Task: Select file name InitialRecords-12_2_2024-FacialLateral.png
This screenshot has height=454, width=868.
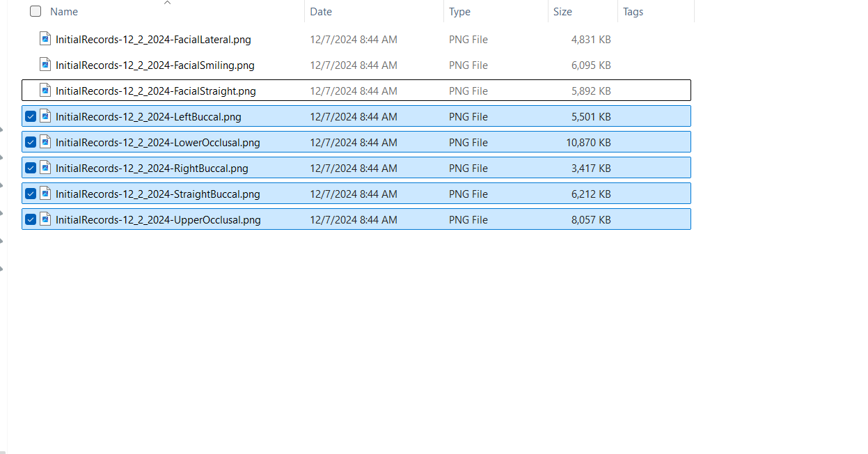Action: point(153,40)
